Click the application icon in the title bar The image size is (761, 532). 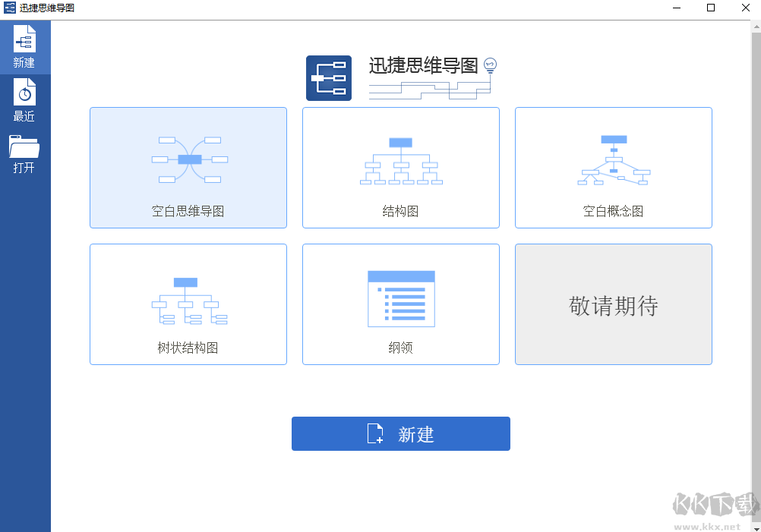[9, 8]
